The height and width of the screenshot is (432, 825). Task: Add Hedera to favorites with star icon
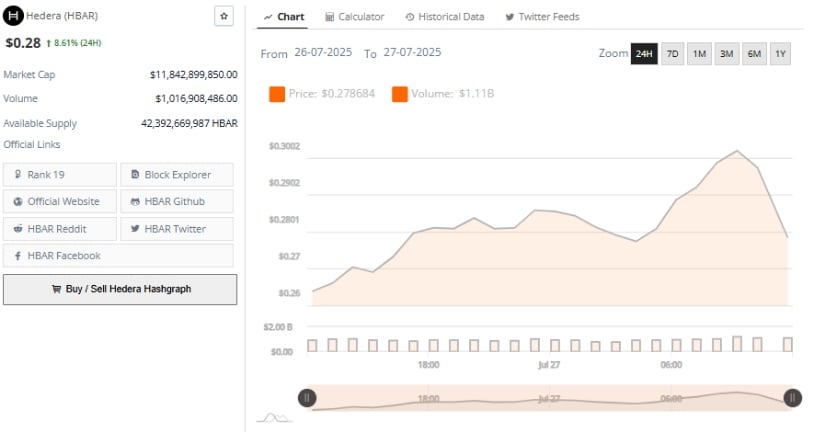[224, 16]
